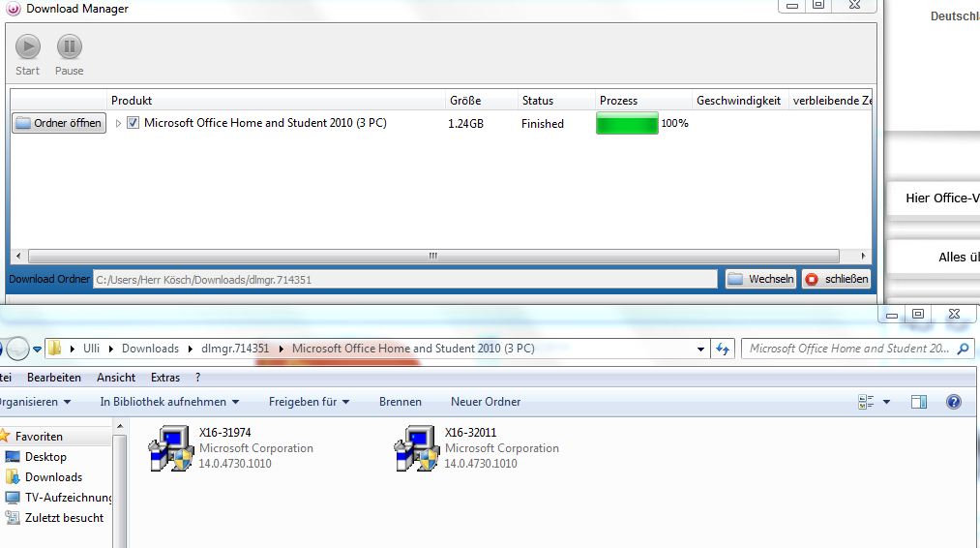Click the blue help icon in Explorer
The height and width of the screenshot is (548, 980).
954,402
